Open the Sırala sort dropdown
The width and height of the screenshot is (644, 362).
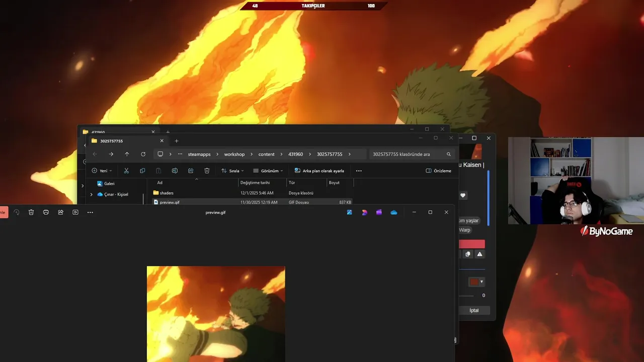(x=232, y=171)
